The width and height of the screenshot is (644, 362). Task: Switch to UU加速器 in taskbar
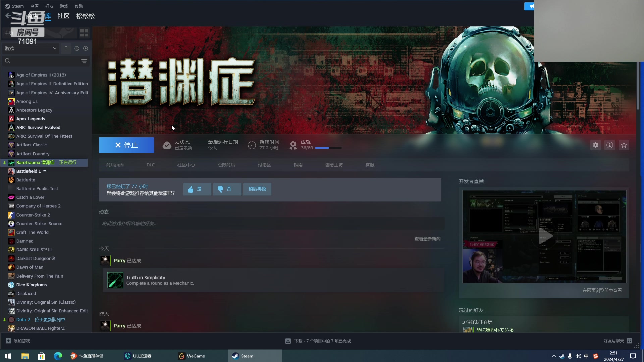(147, 356)
